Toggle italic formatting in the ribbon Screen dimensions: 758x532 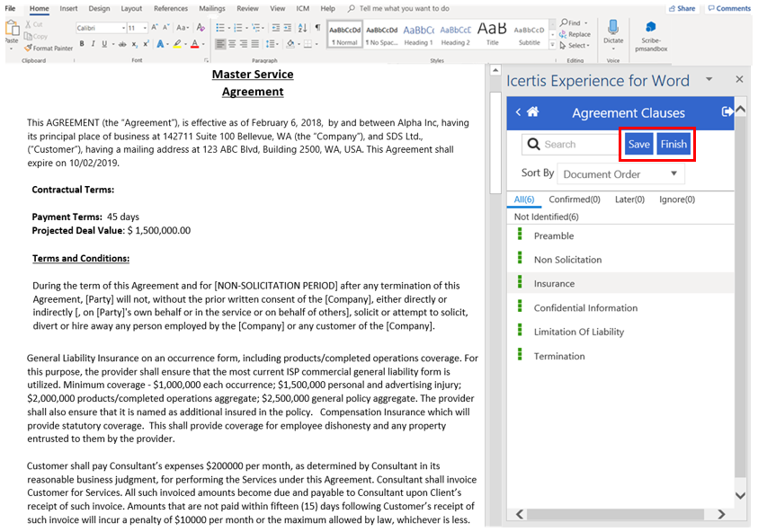(x=93, y=43)
